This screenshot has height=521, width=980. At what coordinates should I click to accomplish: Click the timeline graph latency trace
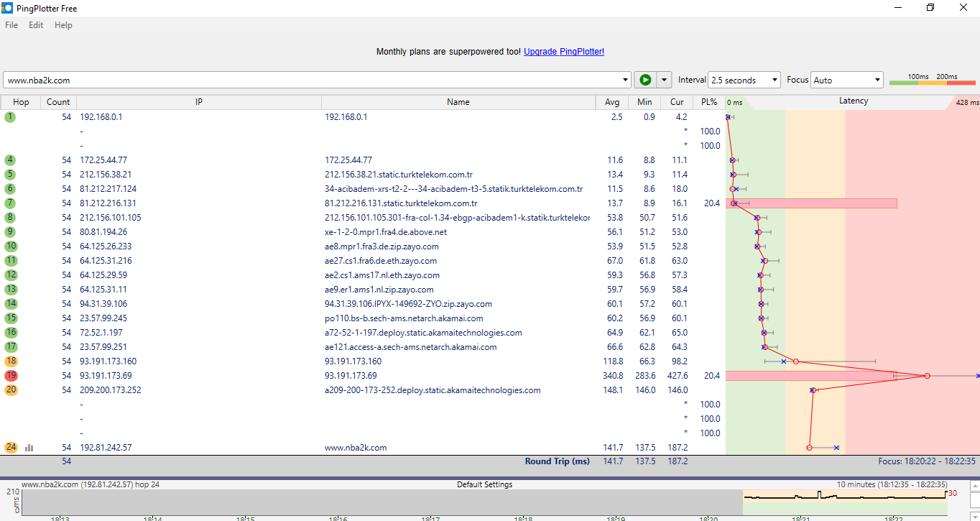(845, 495)
